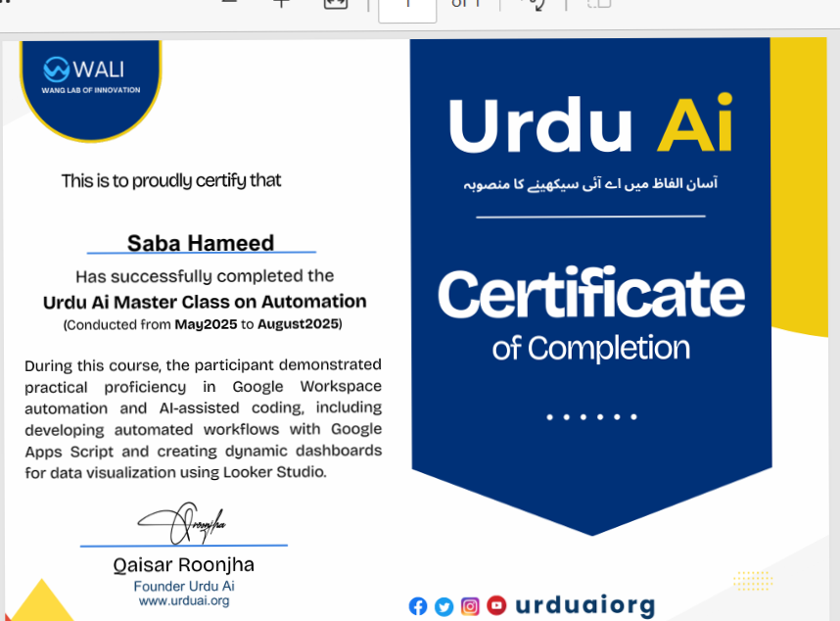Click the Facebook icon near urduaiorg
840x621 pixels.
click(x=418, y=605)
